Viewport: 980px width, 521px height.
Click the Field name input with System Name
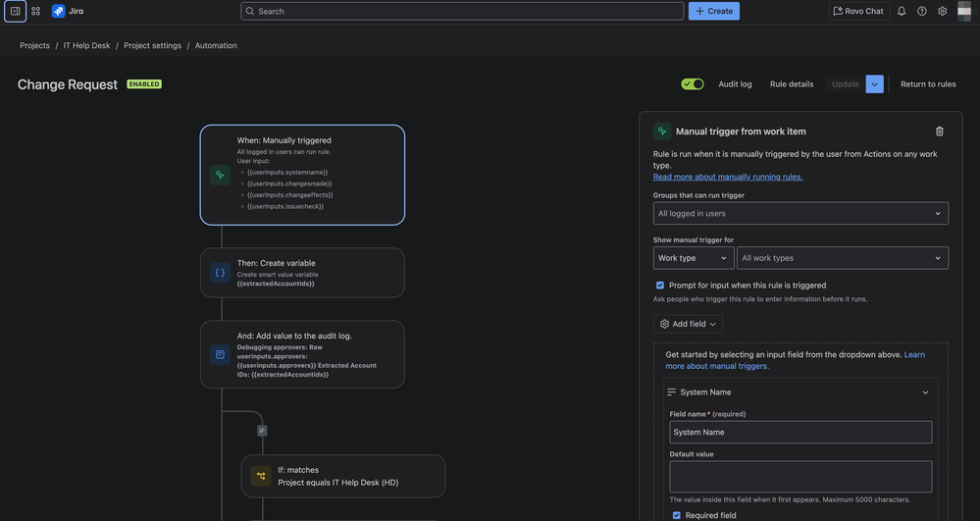coord(800,432)
